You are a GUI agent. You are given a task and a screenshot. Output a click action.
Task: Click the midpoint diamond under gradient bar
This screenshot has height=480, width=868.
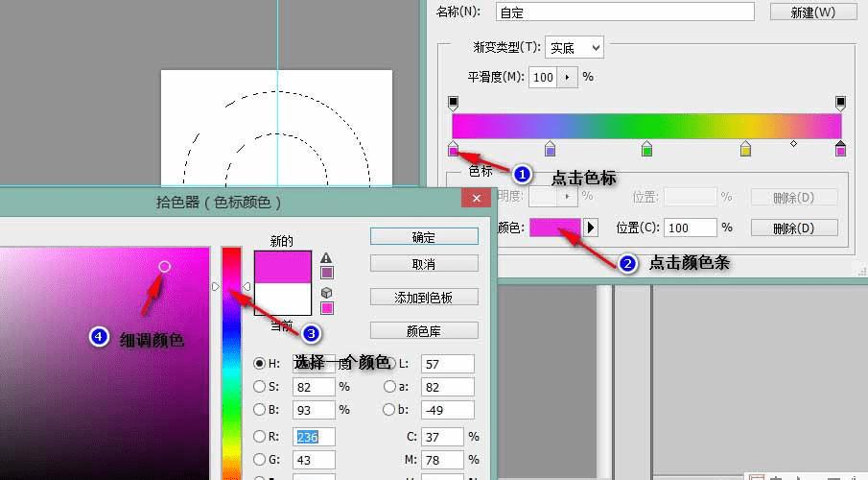(x=793, y=144)
